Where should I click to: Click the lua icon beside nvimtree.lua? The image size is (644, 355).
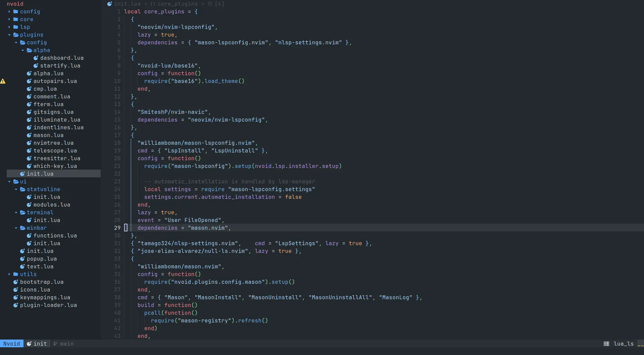(29, 143)
